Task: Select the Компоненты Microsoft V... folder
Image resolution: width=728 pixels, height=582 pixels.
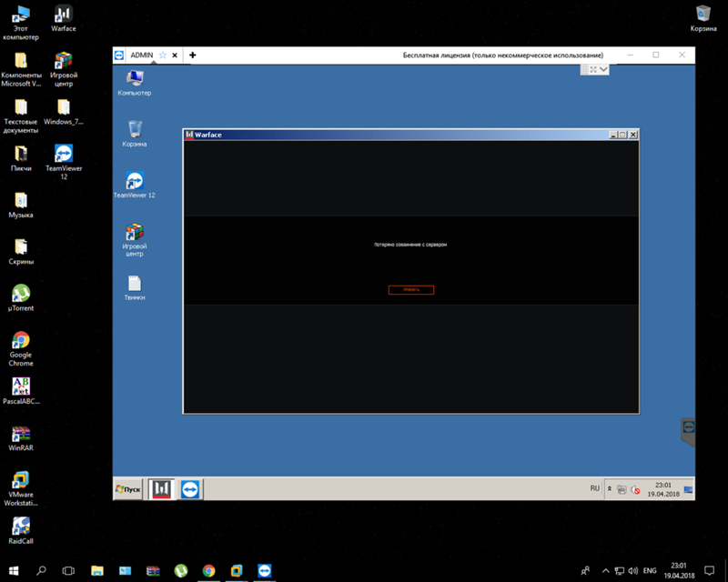Action: [21, 70]
